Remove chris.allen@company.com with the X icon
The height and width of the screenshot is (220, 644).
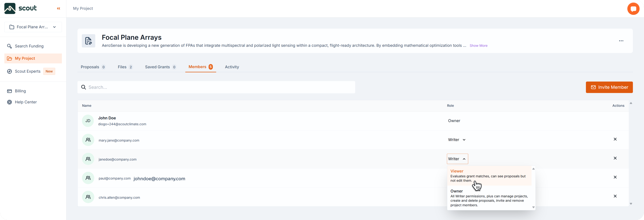pos(615,196)
